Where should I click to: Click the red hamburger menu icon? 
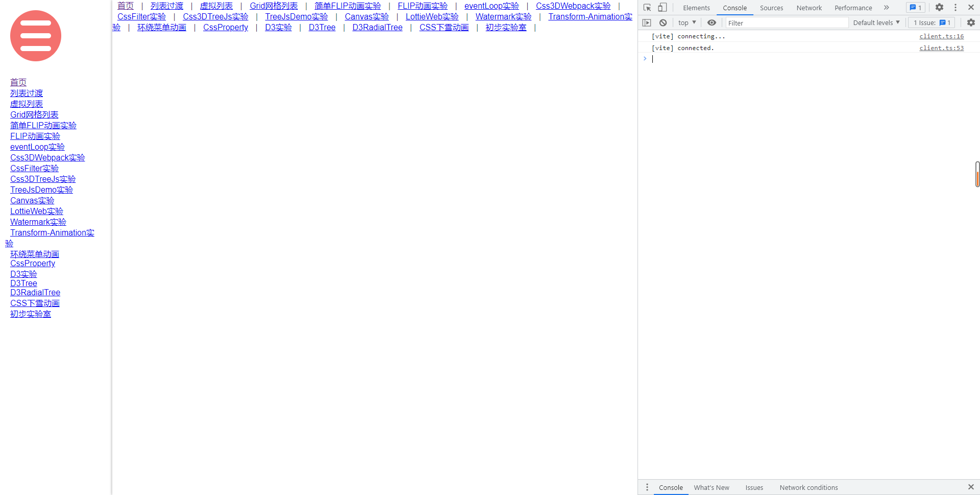[36, 36]
